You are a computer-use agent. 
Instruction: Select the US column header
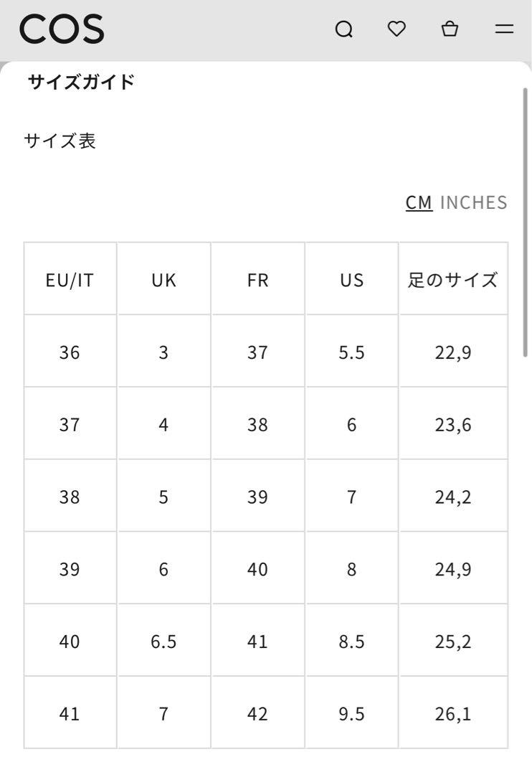coord(351,279)
